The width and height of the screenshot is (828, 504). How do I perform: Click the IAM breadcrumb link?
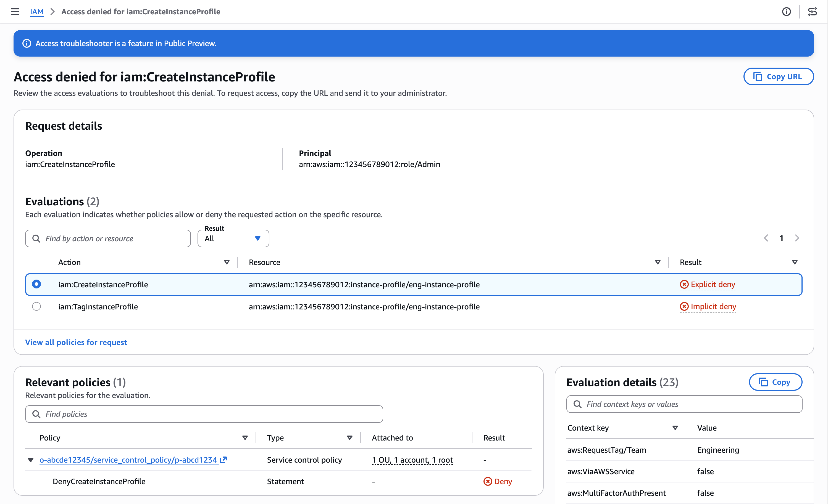[x=37, y=12]
